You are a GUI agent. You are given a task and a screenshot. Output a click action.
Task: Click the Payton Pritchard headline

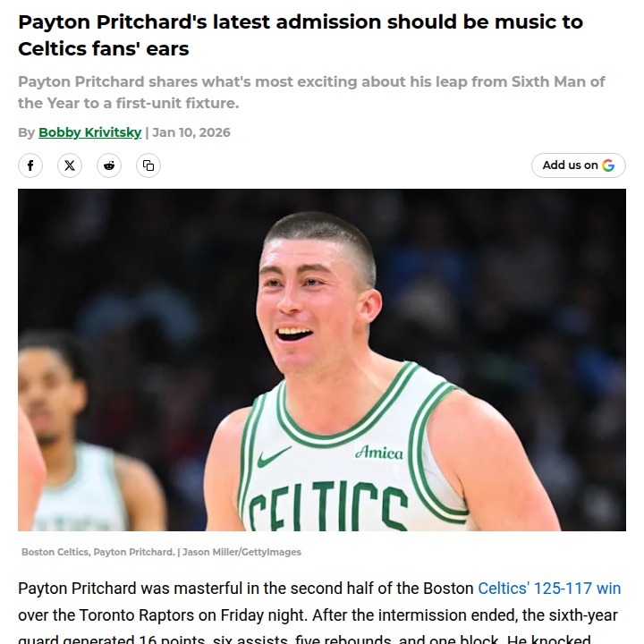(x=301, y=35)
